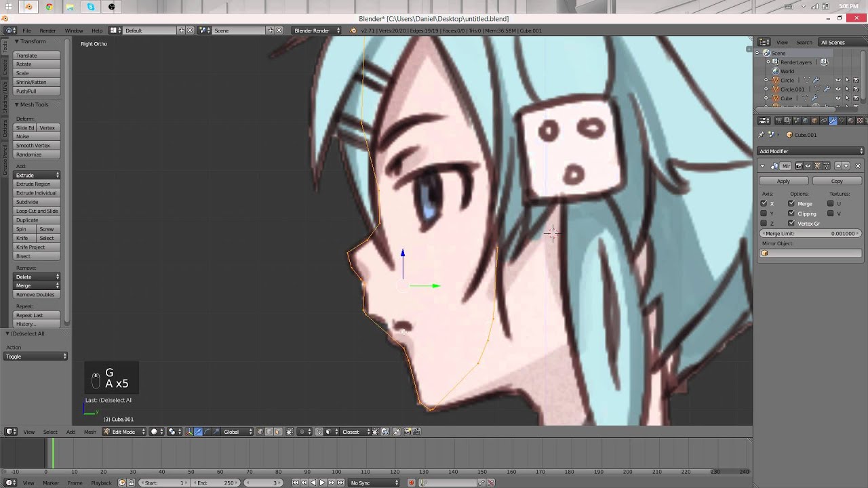Open the File menu
This screenshot has width=868, height=488.
click(26, 30)
